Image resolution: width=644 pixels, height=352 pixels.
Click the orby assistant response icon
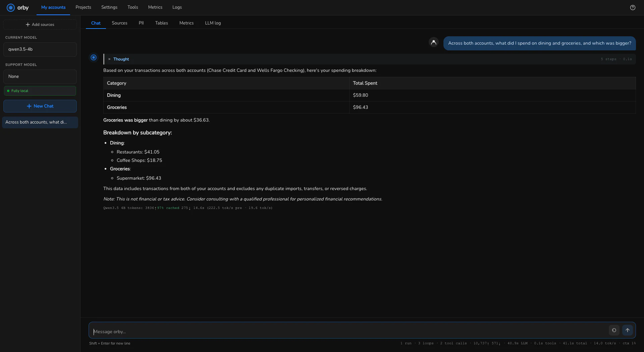pyautogui.click(x=94, y=57)
